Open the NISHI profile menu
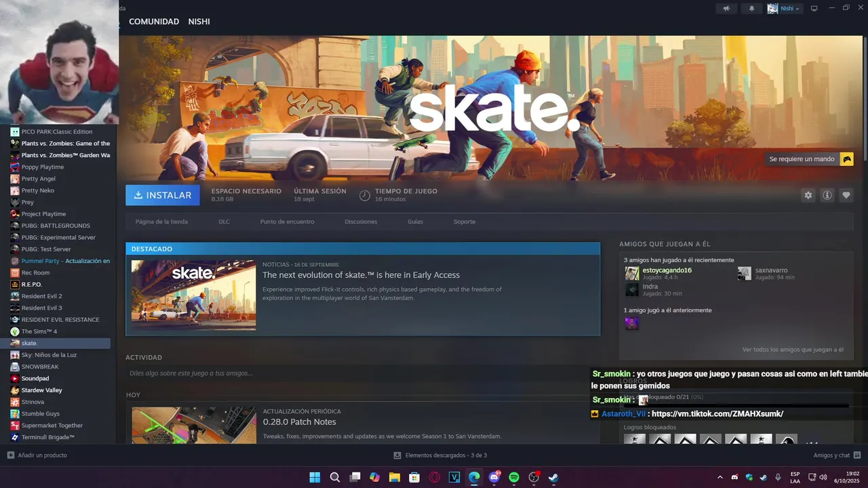The height and width of the screenshot is (488, 868). (x=199, y=22)
